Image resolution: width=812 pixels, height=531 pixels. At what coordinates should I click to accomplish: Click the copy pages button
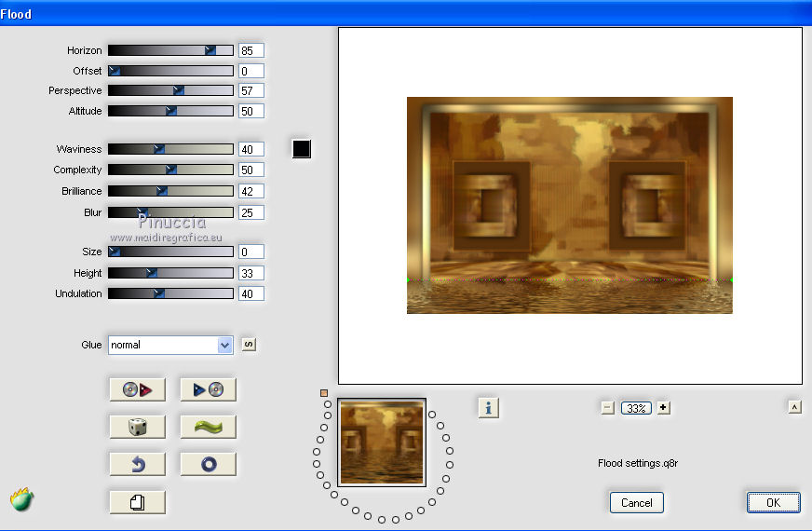coord(137,502)
